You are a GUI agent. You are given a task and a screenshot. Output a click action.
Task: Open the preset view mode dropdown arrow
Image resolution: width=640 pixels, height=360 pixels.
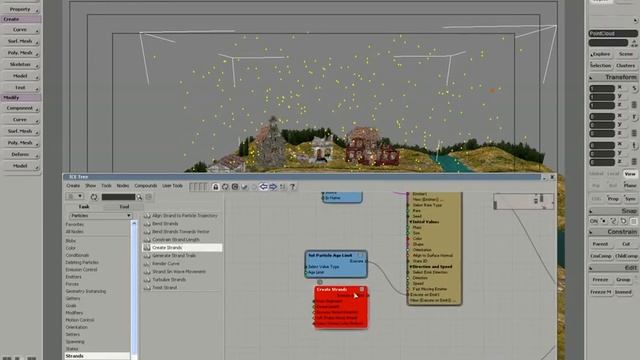[80, 196]
